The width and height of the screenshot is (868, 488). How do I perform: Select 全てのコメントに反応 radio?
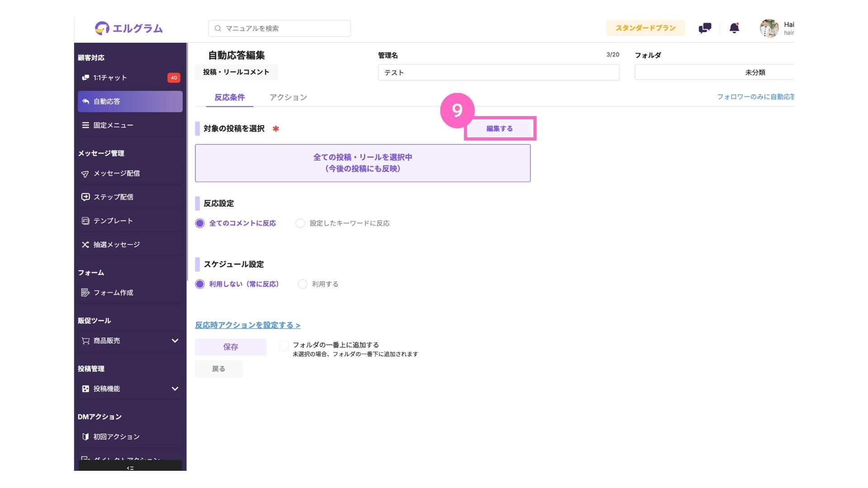tap(200, 223)
